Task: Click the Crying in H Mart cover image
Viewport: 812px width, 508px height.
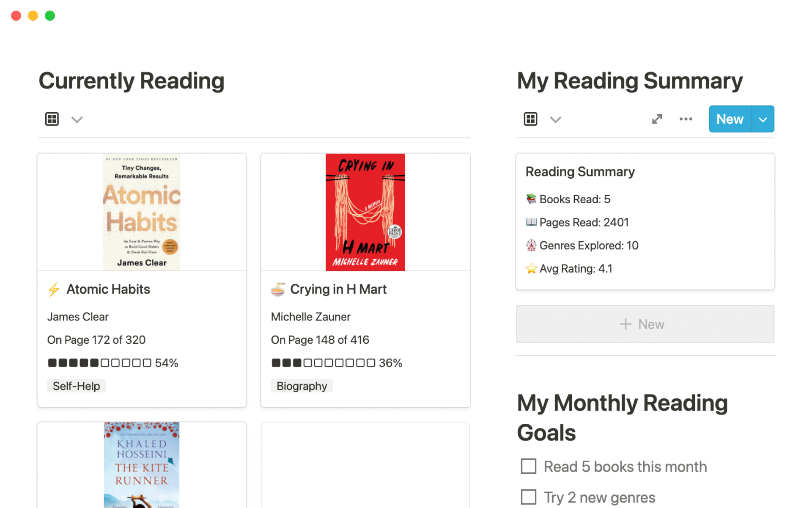Action: point(365,212)
